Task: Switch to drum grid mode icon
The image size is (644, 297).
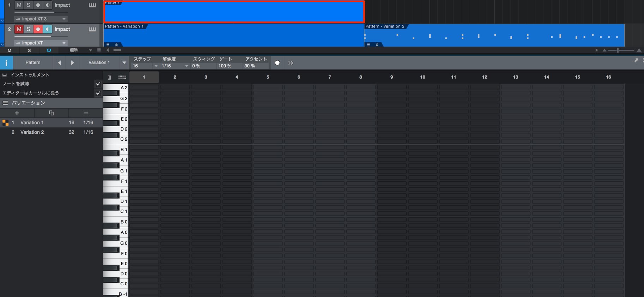Action: point(122,77)
